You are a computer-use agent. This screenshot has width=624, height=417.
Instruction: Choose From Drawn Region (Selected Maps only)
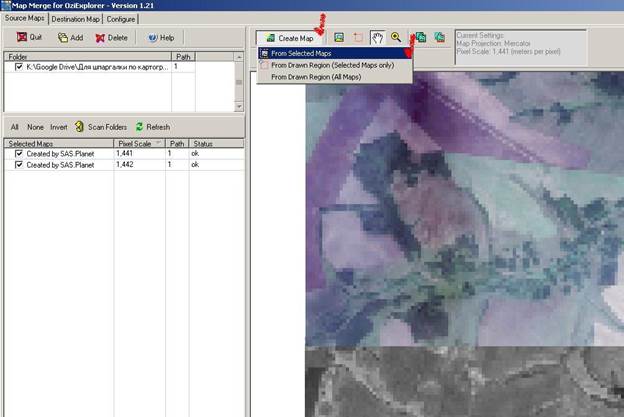[335, 65]
